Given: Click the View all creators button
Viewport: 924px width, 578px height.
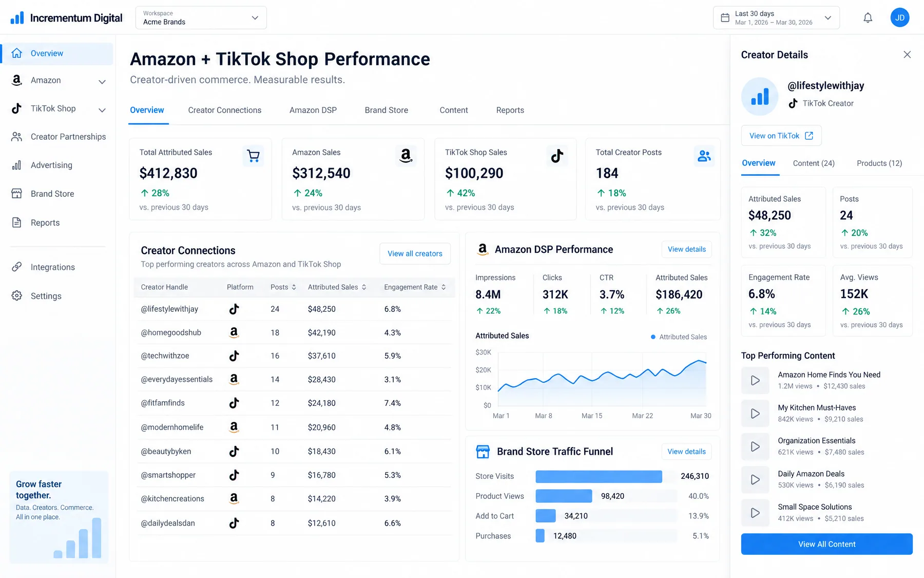Looking at the screenshot, I should click(x=415, y=254).
